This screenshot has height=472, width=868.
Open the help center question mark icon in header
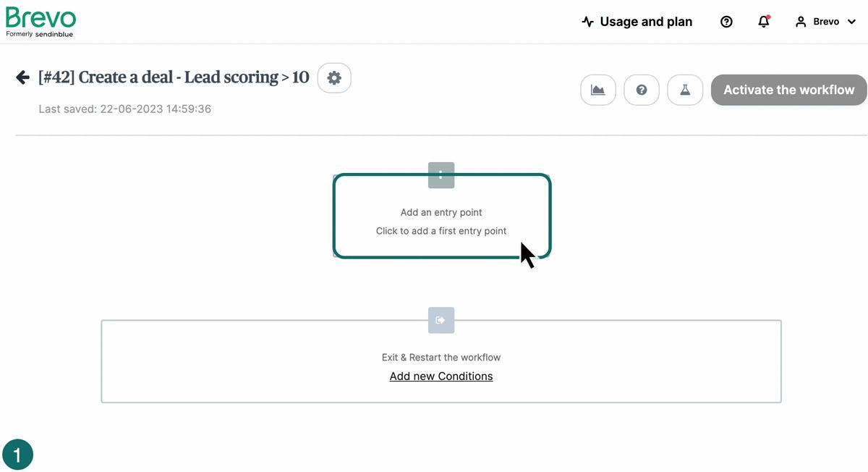(x=726, y=22)
